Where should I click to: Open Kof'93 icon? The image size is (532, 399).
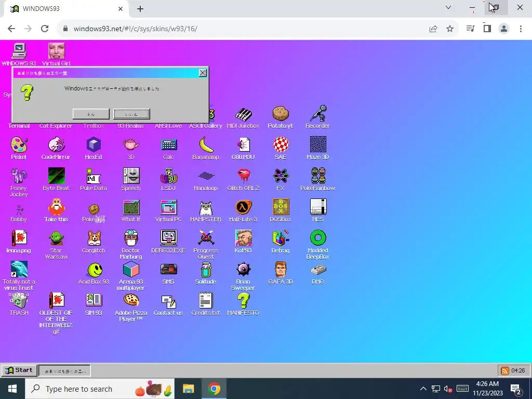[243, 238]
